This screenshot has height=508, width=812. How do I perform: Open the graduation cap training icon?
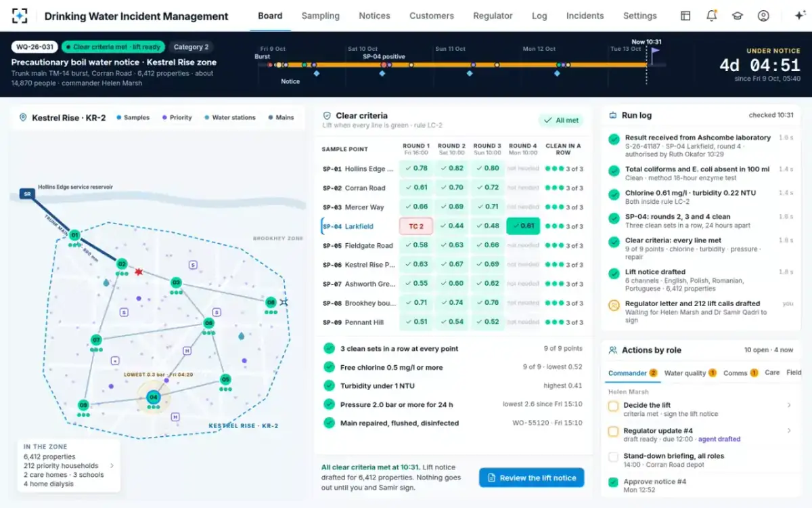[738, 16]
